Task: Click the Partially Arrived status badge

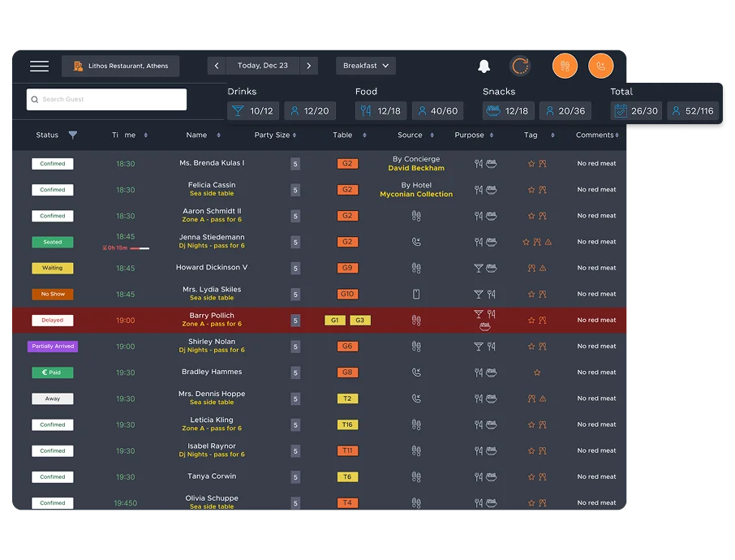Action: coord(53,347)
